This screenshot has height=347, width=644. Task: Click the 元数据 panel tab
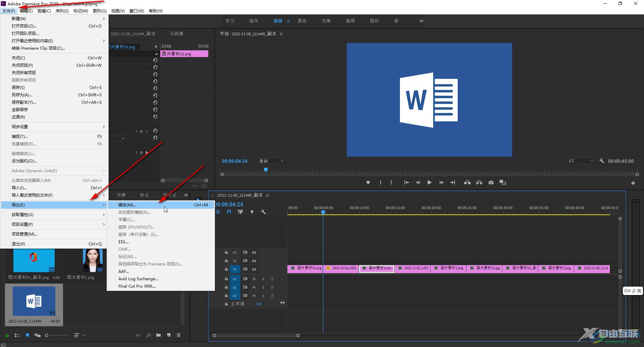pyautogui.click(x=176, y=34)
